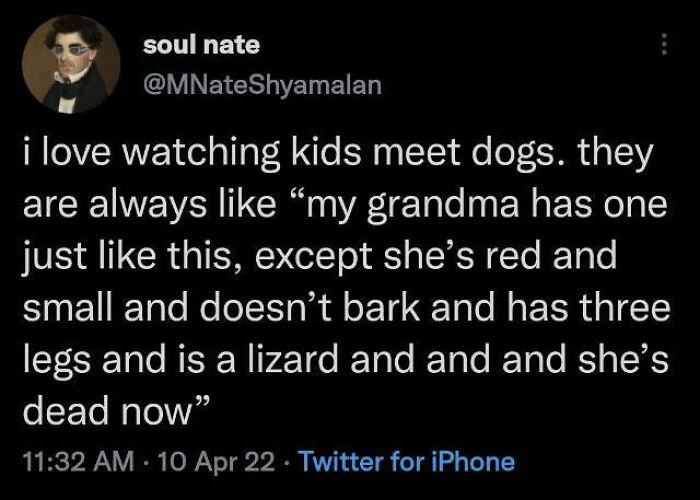Click the @MNateShyamalan handle
Image resolution: width=700 pixels, height=500 pixels.
click(x=263, y=86)
